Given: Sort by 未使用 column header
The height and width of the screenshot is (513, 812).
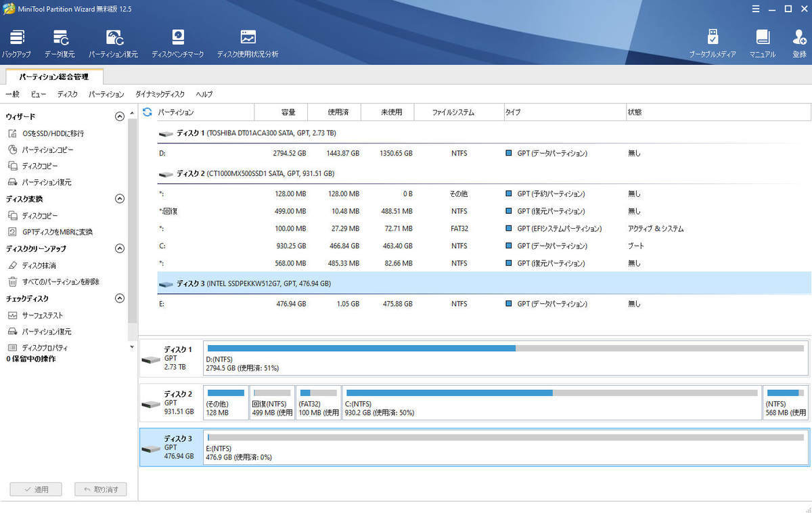Looking at the screenshot, I should click(387, 112).
